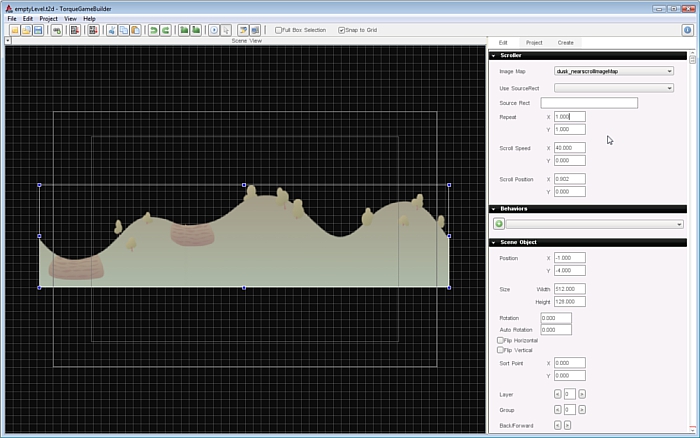
Task: Toggle the Snap to Grid checkbox
Action: [341, 30]
